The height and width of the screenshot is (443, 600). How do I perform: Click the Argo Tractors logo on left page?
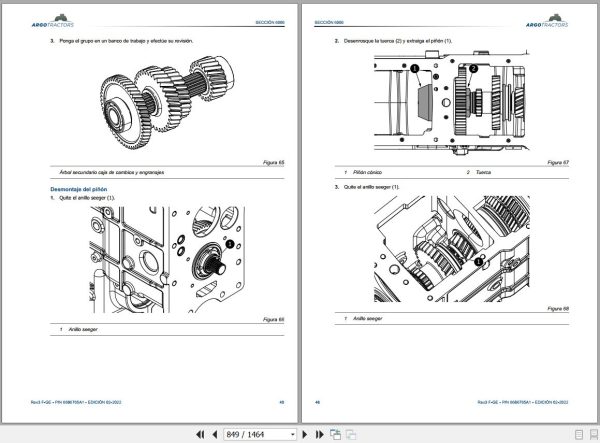(x=53, y=21)
